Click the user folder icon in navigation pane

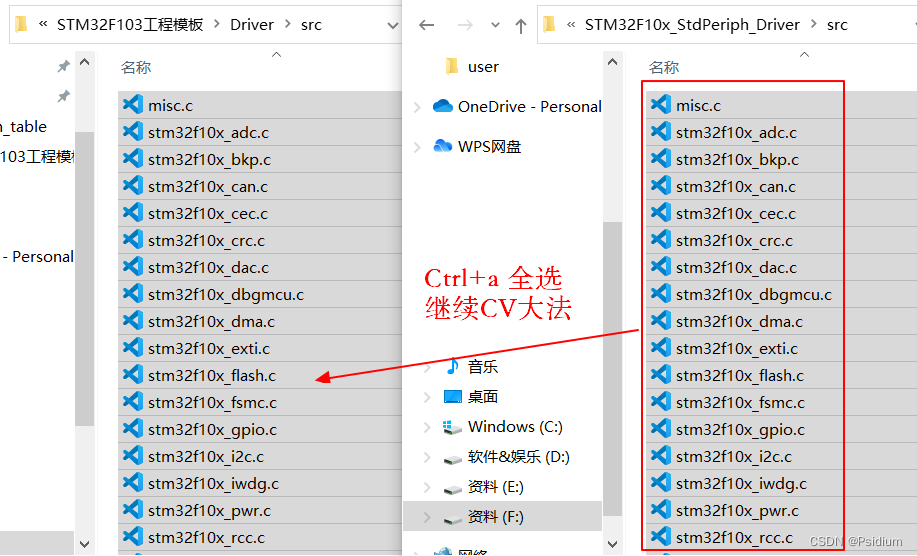(x=451, y=66)
